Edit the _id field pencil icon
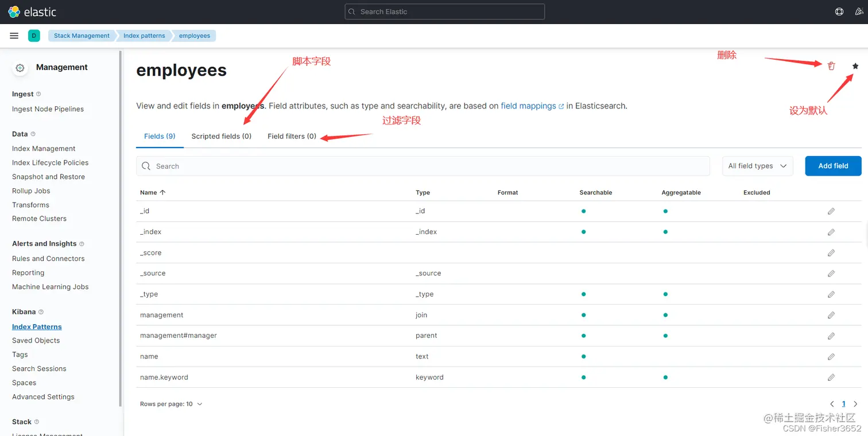 831,211
